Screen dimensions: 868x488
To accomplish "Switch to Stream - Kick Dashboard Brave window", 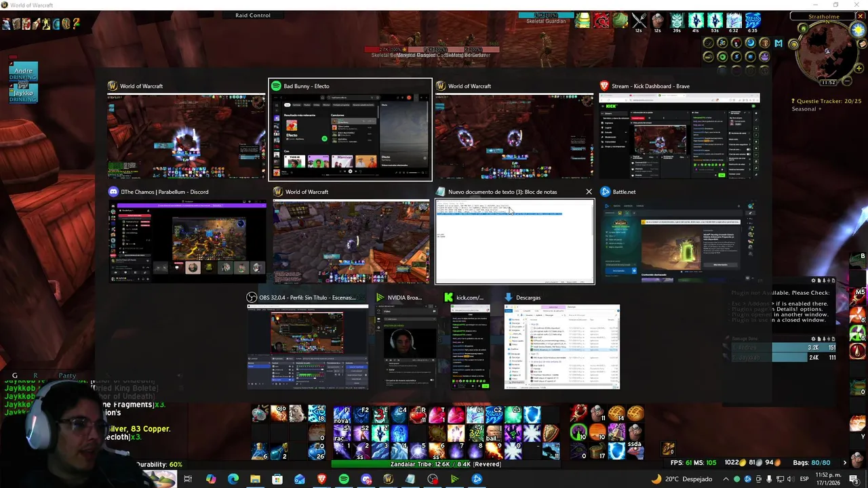I will coord(679,129).
